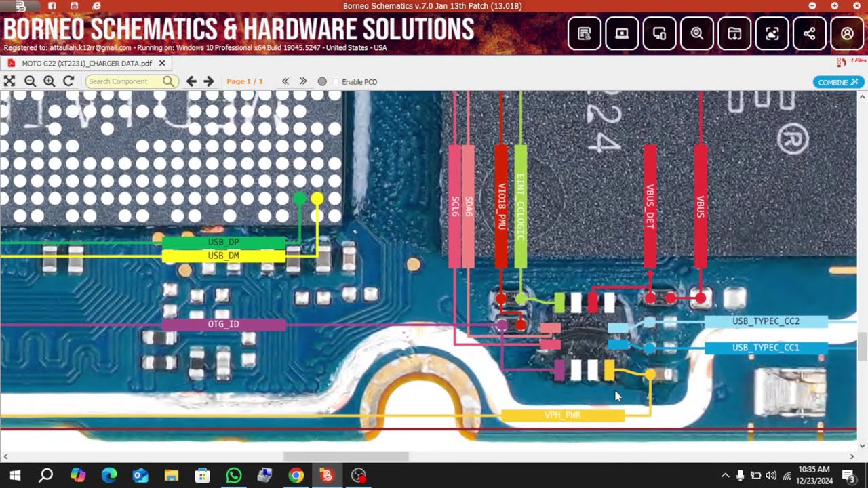Click the Page 1 / 1 indicator
Screen dimensions: 868x488
(x=245, y=81)
